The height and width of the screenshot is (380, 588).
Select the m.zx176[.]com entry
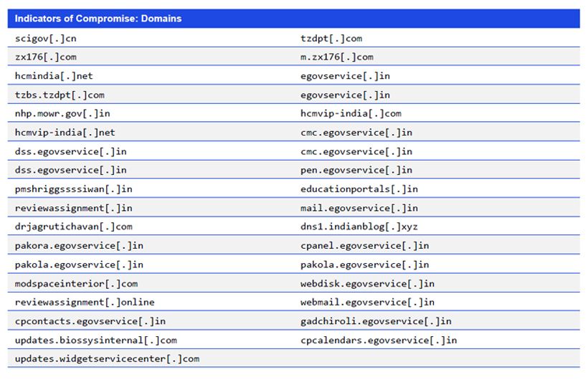tap(337, 57)
